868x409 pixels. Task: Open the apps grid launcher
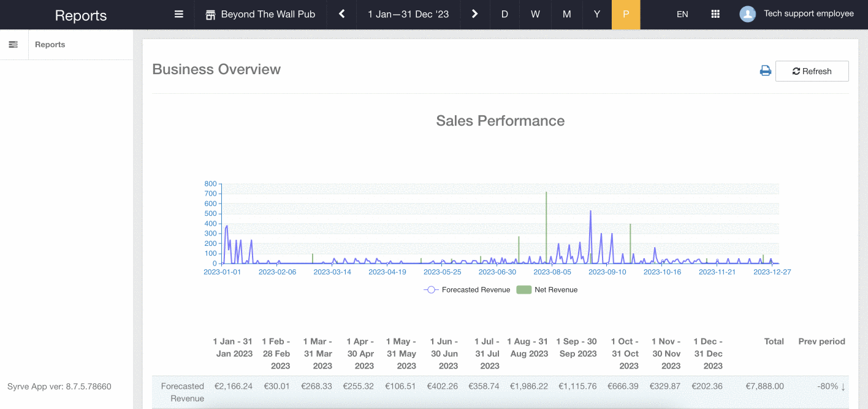pos(715,14)
